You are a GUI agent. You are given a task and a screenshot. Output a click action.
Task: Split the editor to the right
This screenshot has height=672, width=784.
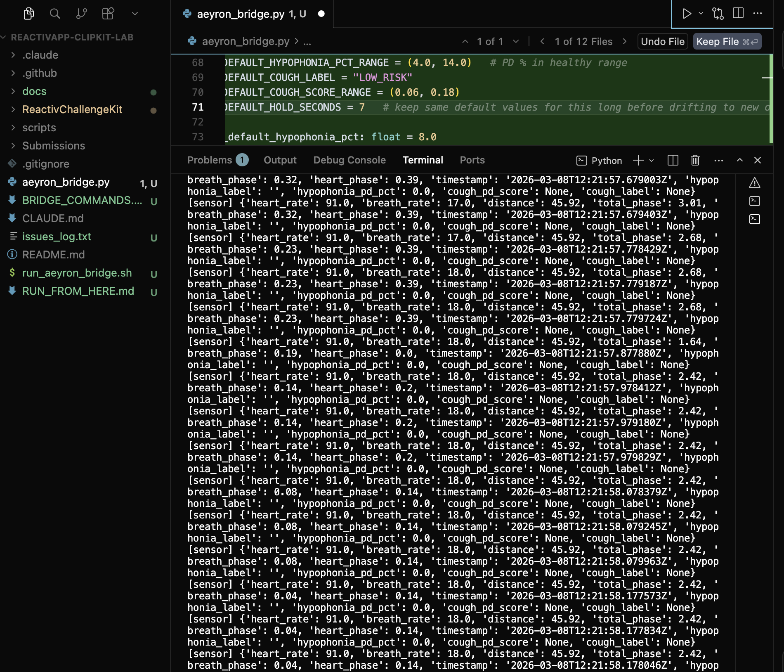coord(738,14)
